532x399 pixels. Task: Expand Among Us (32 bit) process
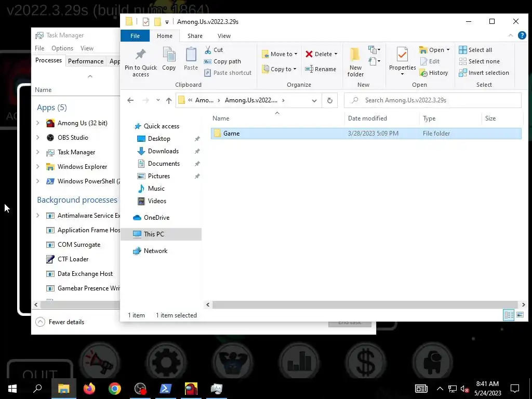[x=38, y=123]
